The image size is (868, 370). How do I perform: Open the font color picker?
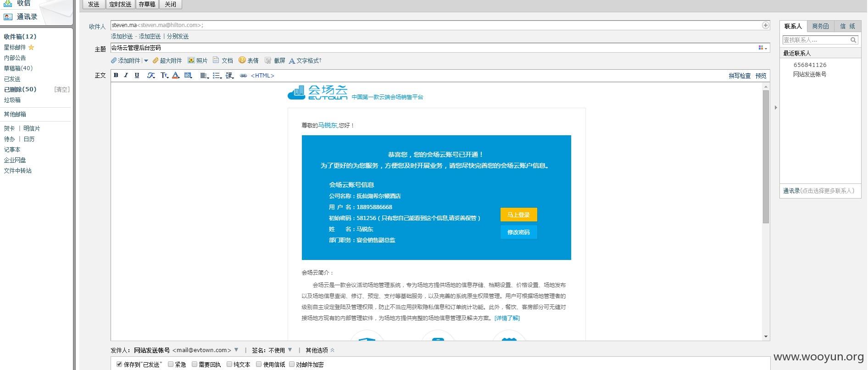click(x=176, y=75)
